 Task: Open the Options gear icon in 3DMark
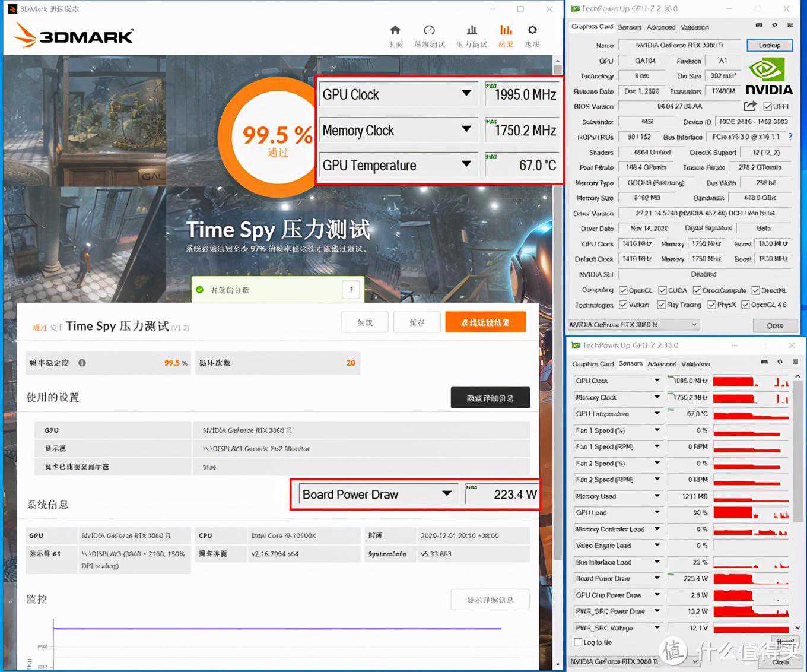point(532,31)
